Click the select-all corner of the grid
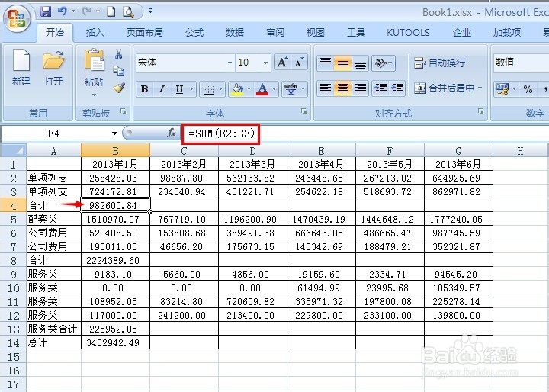This screenshot has height=392, width=549. pos(14,151)
